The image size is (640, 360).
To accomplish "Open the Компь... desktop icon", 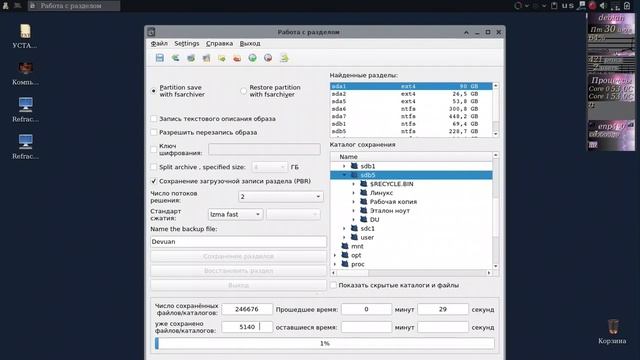I will tap(25, 68).
